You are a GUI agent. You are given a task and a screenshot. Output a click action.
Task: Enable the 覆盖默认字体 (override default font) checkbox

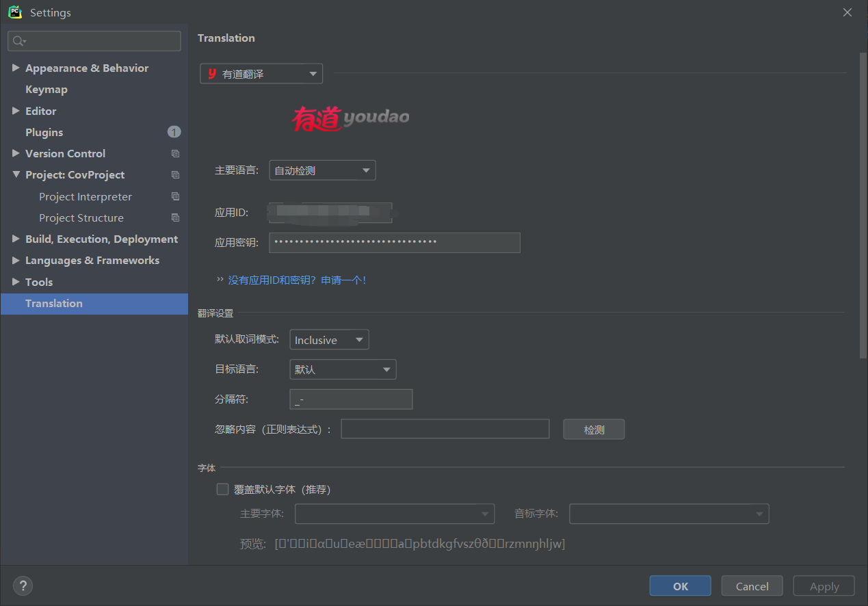coord(222,489)
